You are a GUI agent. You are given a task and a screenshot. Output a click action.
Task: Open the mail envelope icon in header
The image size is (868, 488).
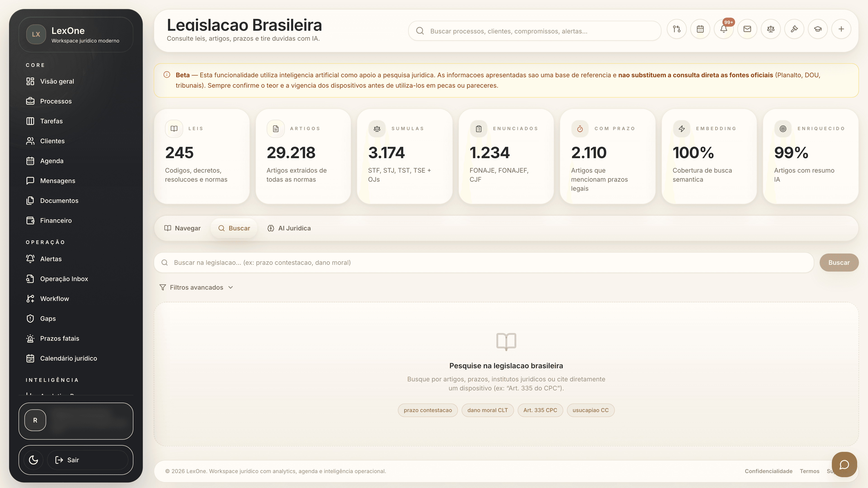tap(747, 29)
